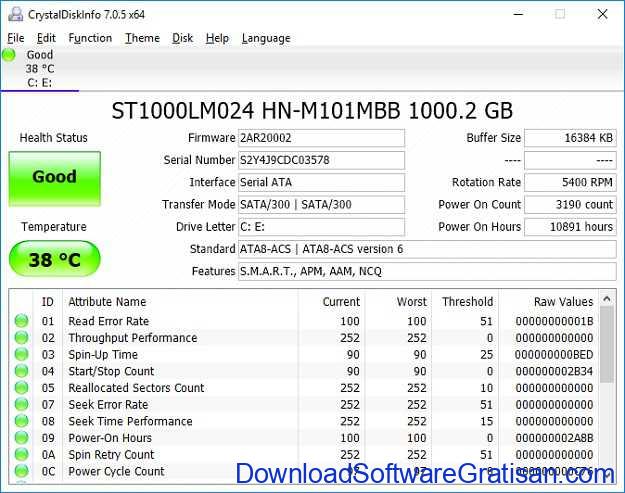This screenshot has width=625, height=493.
Task: Click status orb for Read Error Rate
Action: tap(22, 321)
